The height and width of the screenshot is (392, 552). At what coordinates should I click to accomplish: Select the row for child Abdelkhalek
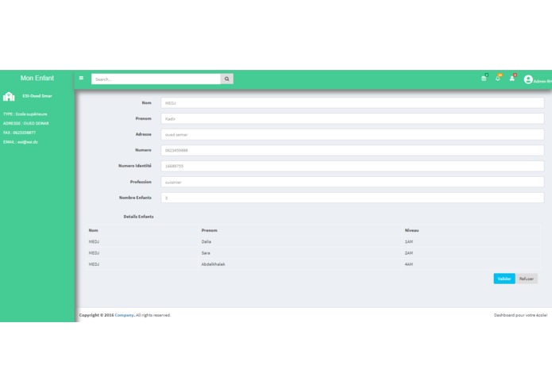[x=313, y=264]
